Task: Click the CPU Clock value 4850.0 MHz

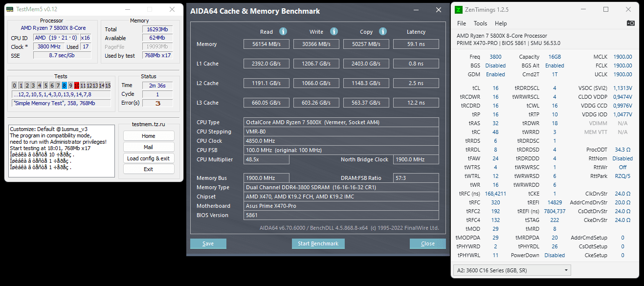Action: coord(341,141)
